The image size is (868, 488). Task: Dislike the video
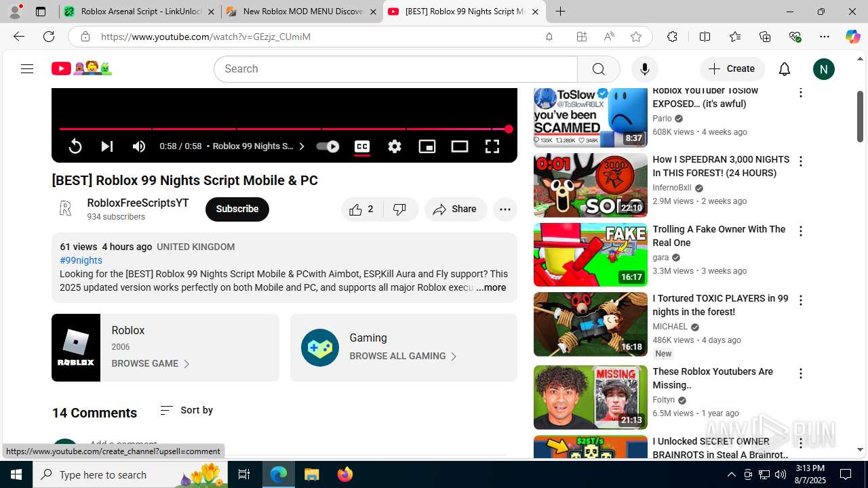click(x=400, y=209)
